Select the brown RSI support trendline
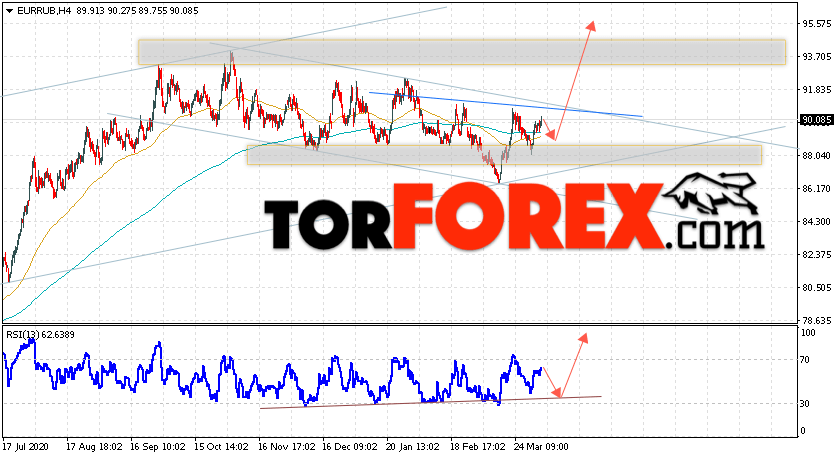The height and width of the screenshot is (458, 838). click(431, 402)
